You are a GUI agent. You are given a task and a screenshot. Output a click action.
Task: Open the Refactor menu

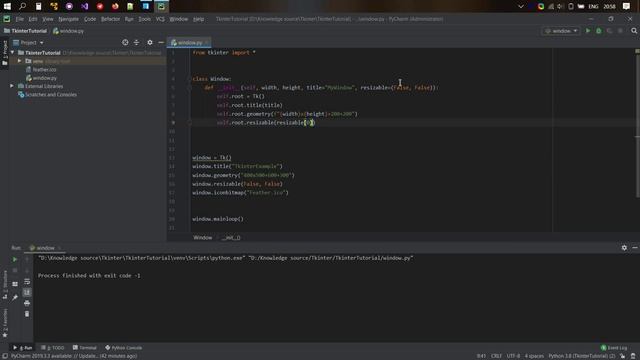[111, 19]
